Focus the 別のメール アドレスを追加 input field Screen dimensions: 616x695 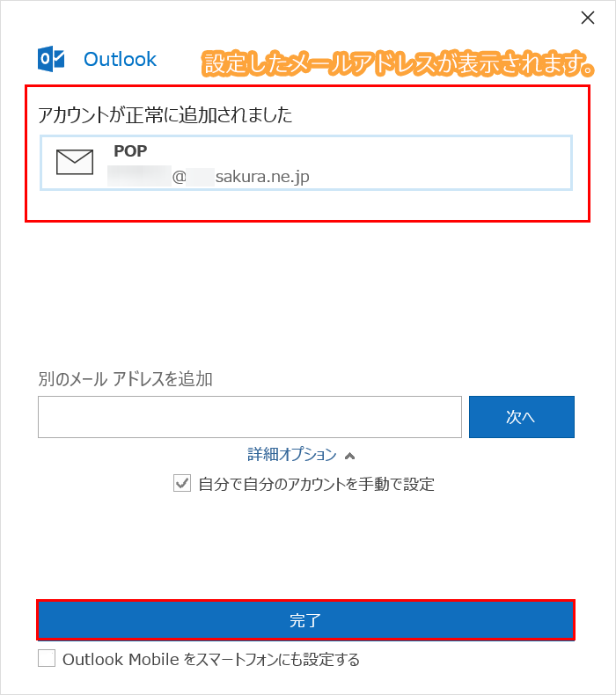click(x=250, y=417)
